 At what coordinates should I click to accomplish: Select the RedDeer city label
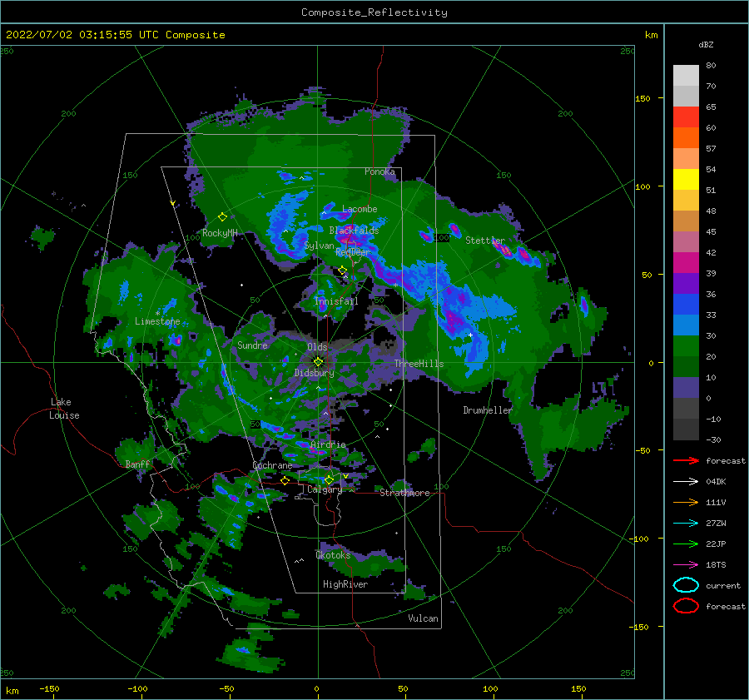pyautogui.click(x=353, y=252)
